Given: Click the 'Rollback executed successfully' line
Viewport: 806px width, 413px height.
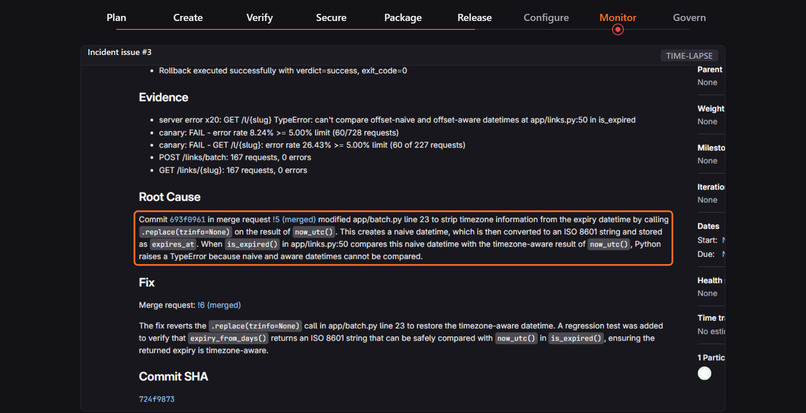Looking at the screenshot, I should pyautogui.click(x=283, y=70).
